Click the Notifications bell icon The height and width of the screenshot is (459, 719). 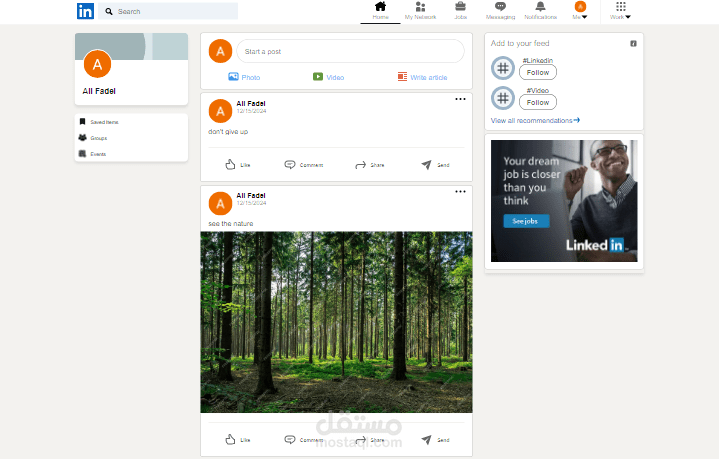(541, 6)
